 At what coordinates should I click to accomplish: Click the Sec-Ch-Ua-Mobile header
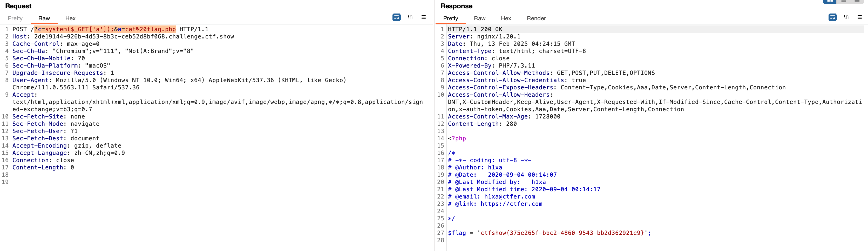pyautogui.click(x=49, y=58)
